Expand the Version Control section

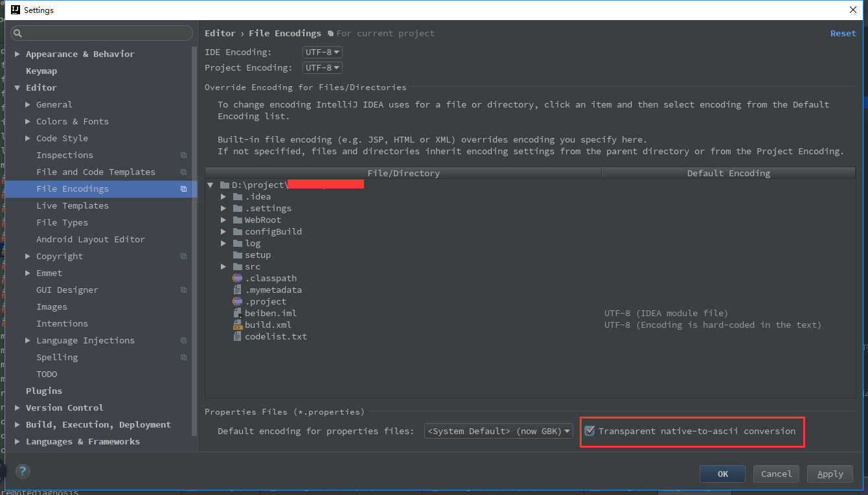click(x=17, y=408)
